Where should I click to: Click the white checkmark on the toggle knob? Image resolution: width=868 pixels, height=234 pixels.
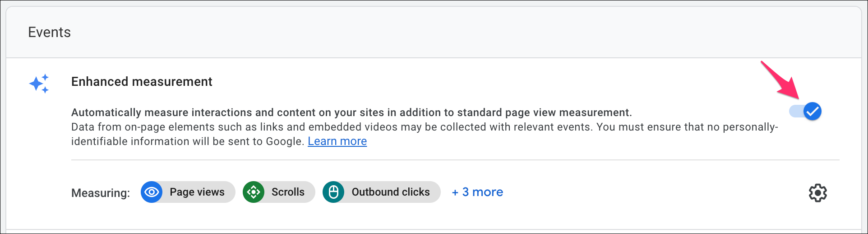[813, 111]
